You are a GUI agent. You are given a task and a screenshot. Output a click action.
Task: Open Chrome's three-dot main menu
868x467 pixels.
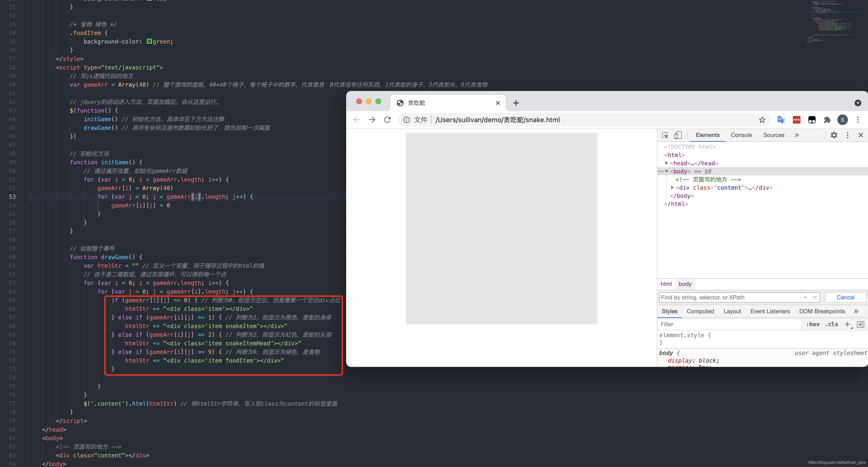858,120
